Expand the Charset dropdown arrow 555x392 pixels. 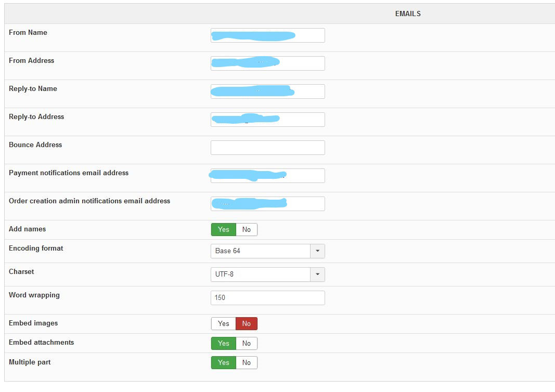coord(317,275)
